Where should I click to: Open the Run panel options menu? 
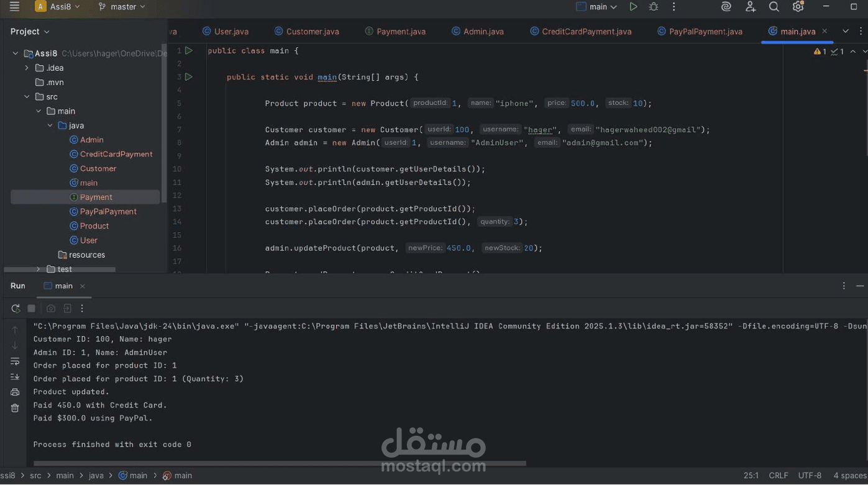[844, 286]
